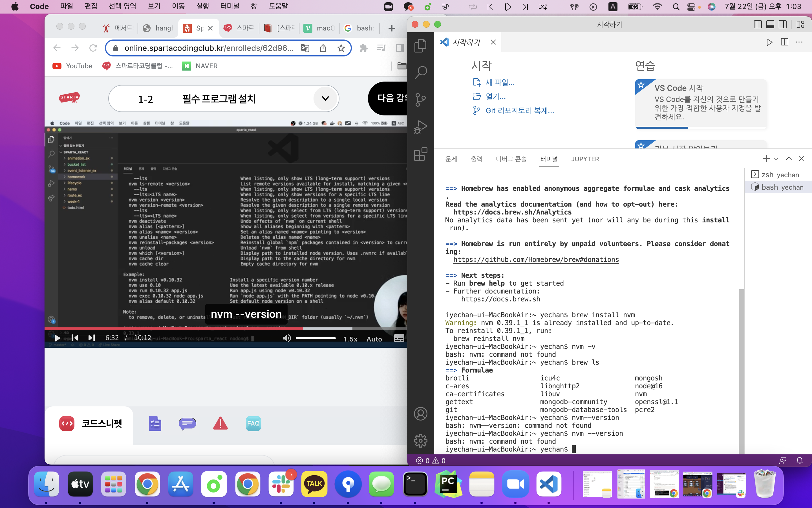Split the editor right in VS Code
The height and width of the screenshot is (508, 812).
click(784, 42)
